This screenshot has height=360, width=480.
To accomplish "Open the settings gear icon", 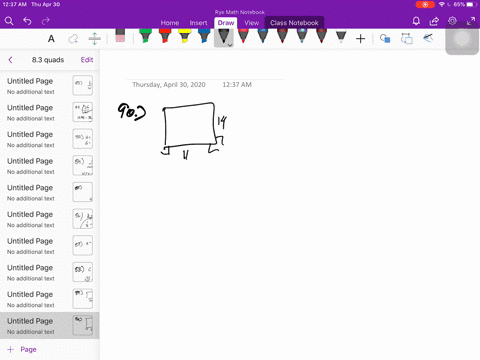I will coord(452,21).
